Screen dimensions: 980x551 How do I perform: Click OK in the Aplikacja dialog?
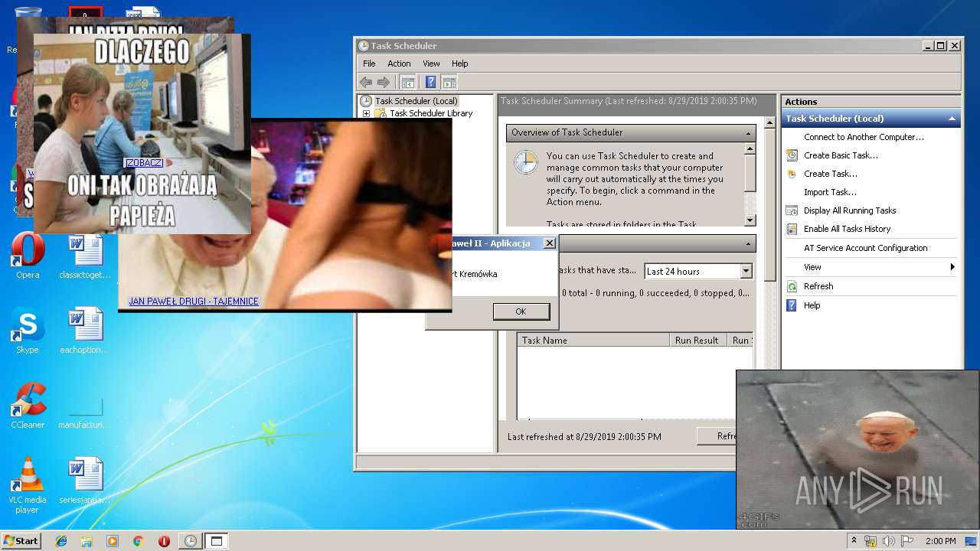click(521, 311)
